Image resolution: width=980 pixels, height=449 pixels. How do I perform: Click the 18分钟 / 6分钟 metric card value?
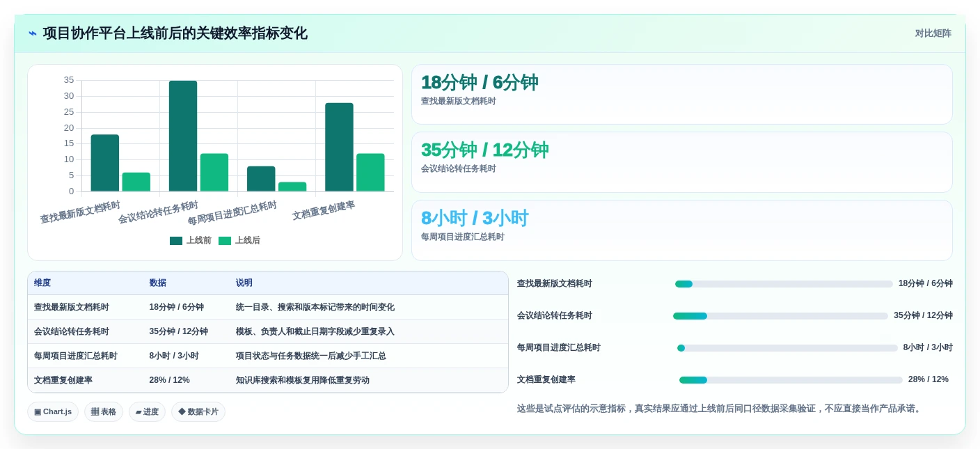[480, 83]
